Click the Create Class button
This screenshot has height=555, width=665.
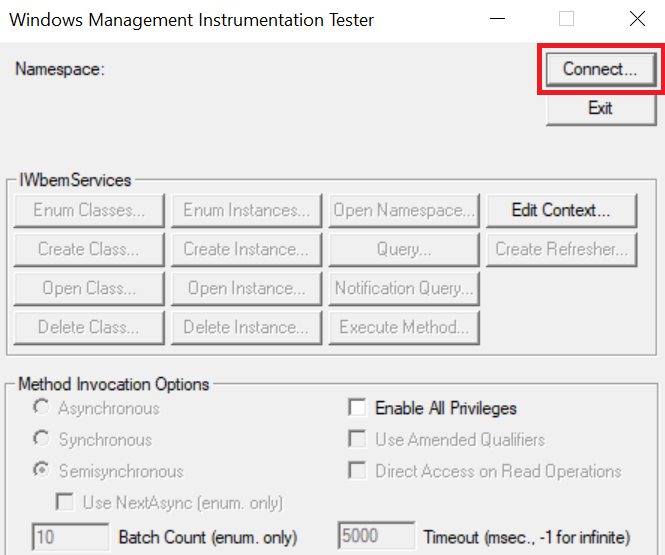89,249
